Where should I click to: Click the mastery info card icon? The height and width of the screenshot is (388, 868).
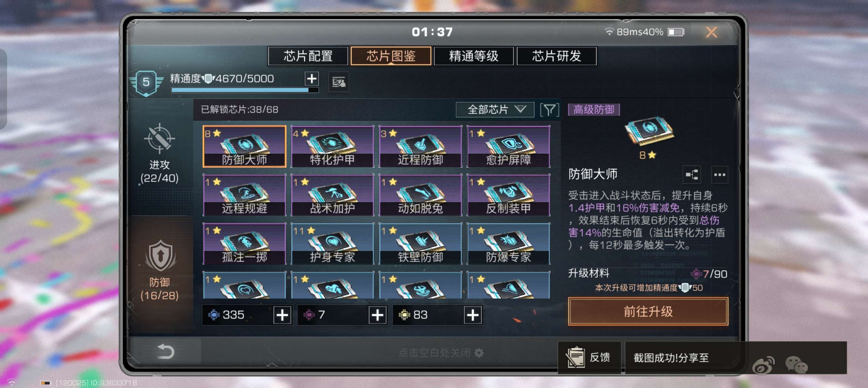coord(338,82)
